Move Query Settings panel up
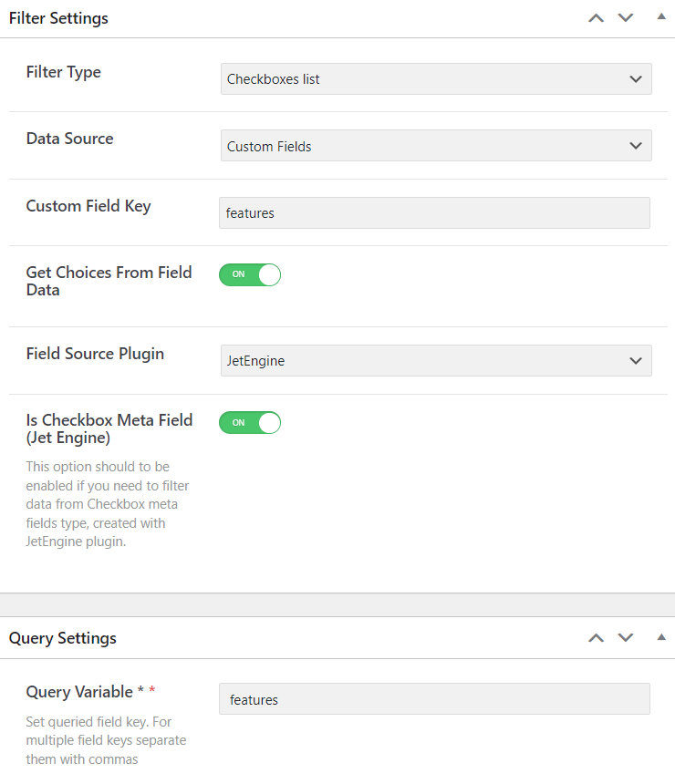The height and width of the screenshot is (784, 675). (596, 638)
